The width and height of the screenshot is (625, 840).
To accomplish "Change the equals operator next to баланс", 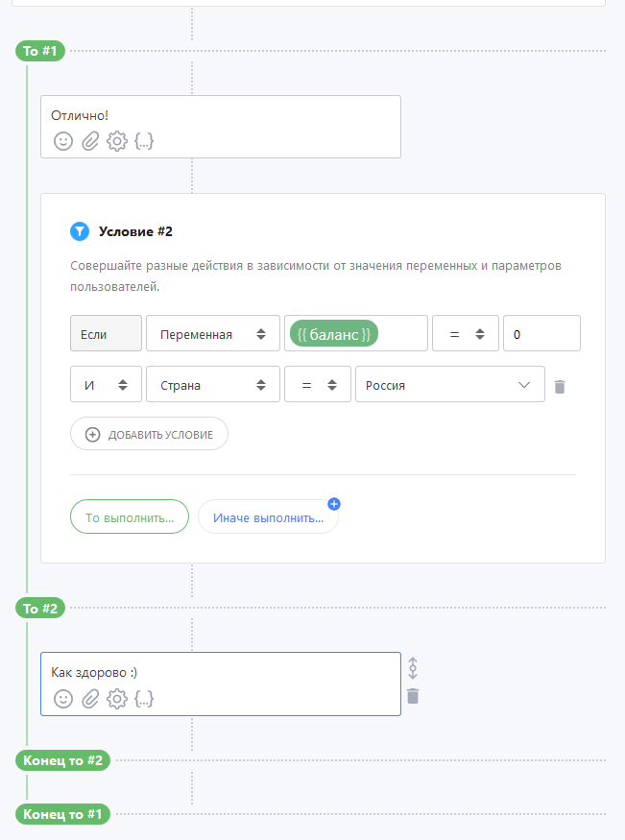I will [466, 333].
